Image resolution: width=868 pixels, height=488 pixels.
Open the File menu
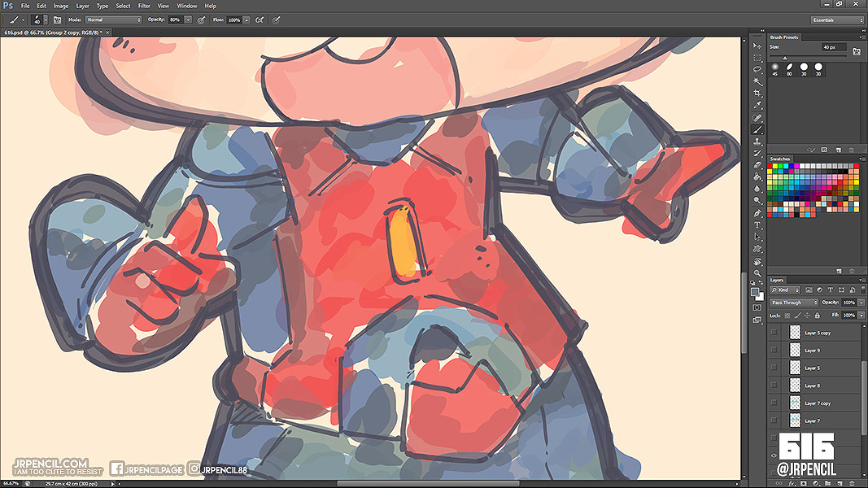[25, 6]
